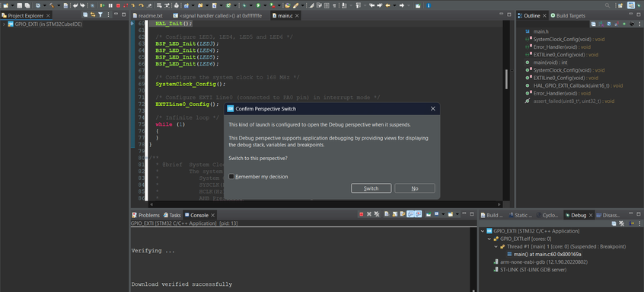The height and width of the screenshot is (292, 644).
Task: Terminate the console process with red square
Action: click(362, 214)
